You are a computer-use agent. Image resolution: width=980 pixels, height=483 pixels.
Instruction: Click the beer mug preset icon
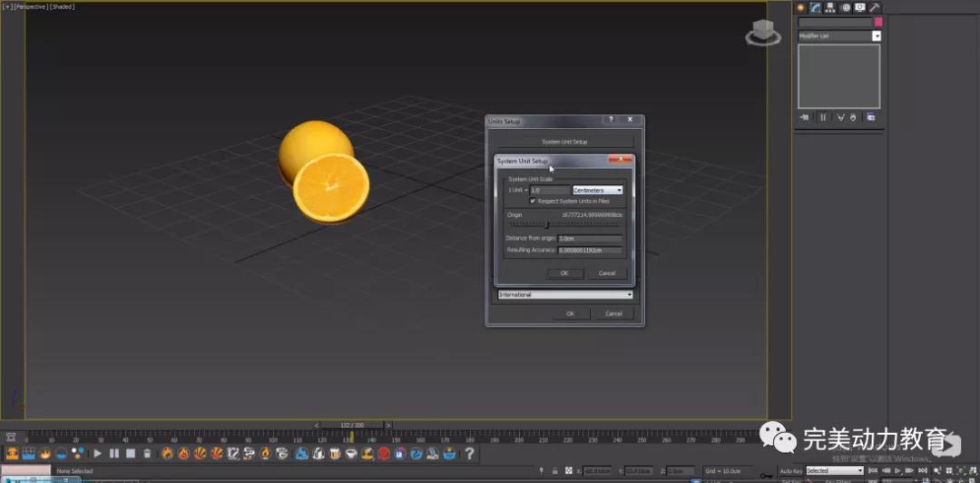pyautogui.click(x=334, y=453)
